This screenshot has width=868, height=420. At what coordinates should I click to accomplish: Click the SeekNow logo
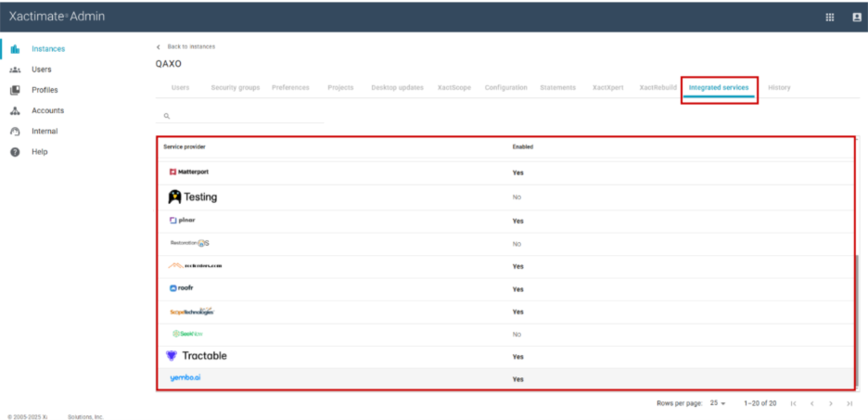pos(187,334)
